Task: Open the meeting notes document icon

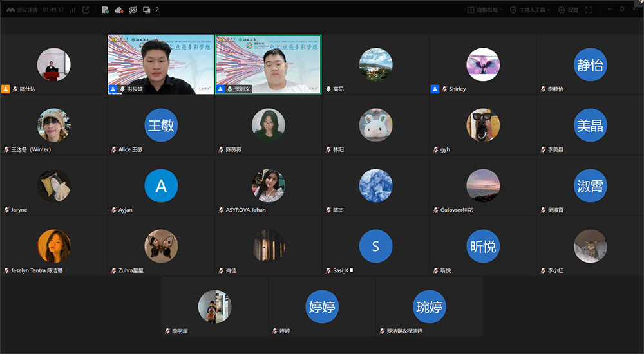Action: [x=105, y=10]
